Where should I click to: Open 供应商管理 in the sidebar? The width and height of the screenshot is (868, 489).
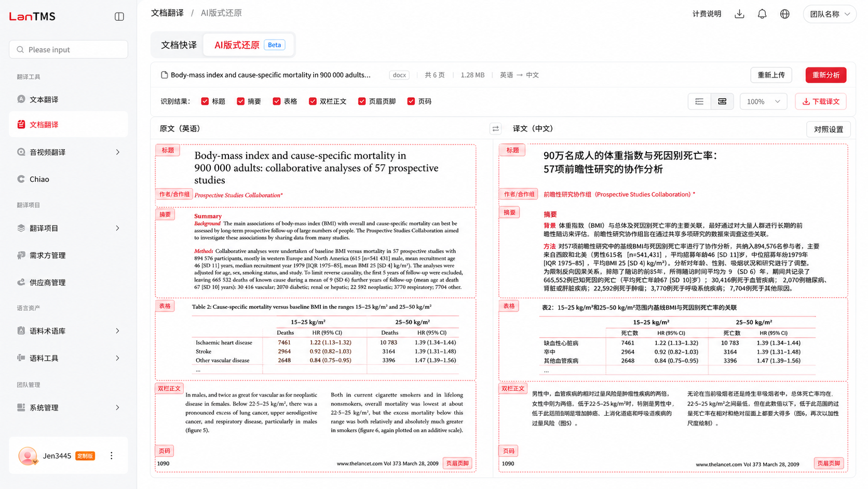(x=69, y=282)
